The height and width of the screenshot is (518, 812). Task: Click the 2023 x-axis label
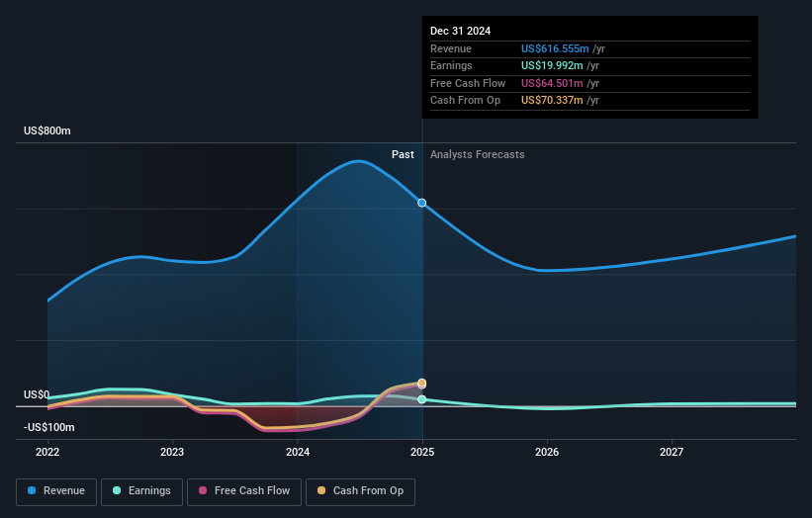pos(172,452)
